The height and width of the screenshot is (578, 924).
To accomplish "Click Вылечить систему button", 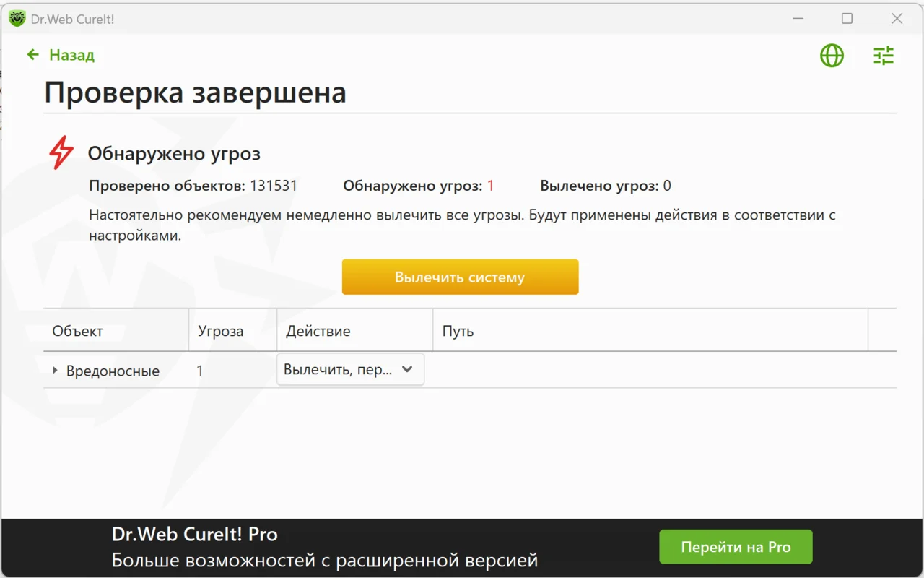I will pos(460,277).
